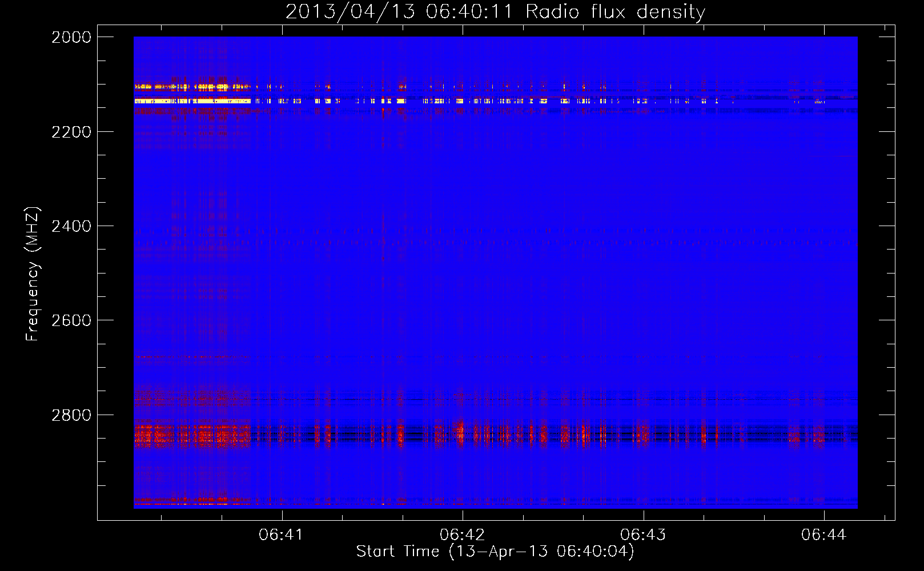Click the 06:44 time tick label

pyautogui.click(x=823, y=534)
